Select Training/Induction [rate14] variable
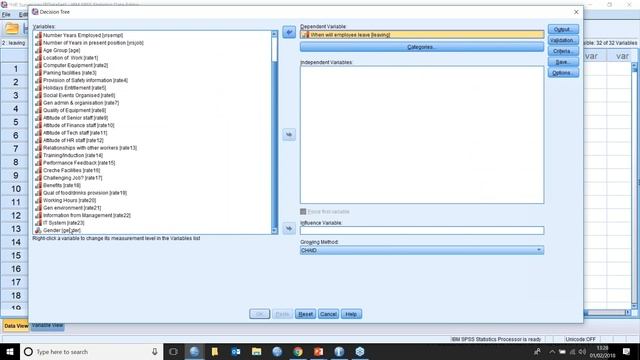This screenshot has height=360, width=640. (x=73, y=156)
